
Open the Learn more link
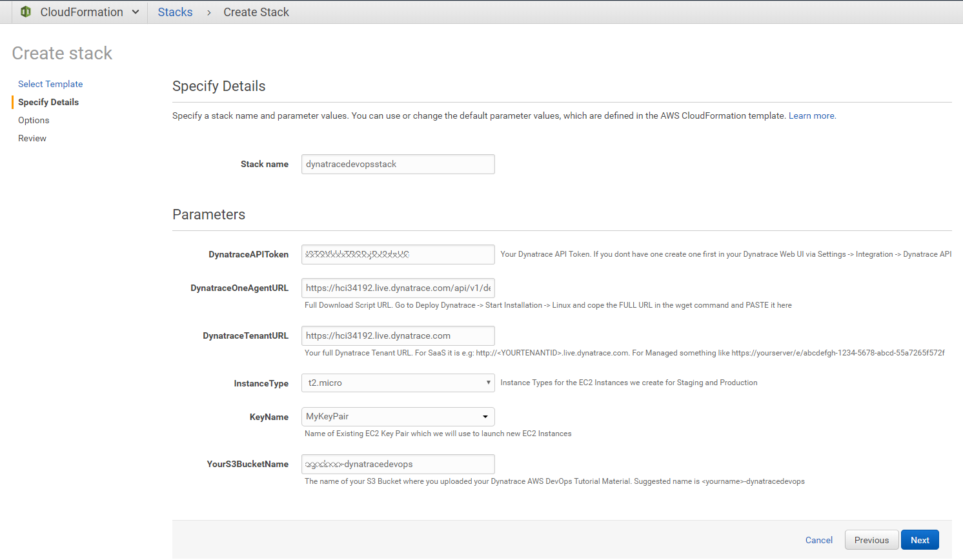pyautogui.click(x=811, y=115)
